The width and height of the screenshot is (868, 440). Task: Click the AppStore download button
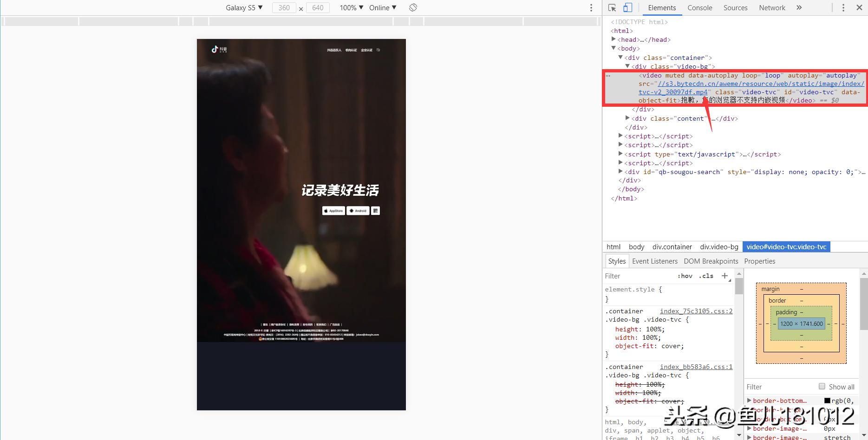[x=333, y=211]
